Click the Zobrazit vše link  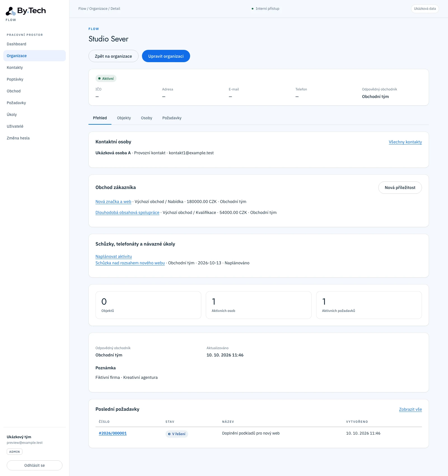click(410, 409)
